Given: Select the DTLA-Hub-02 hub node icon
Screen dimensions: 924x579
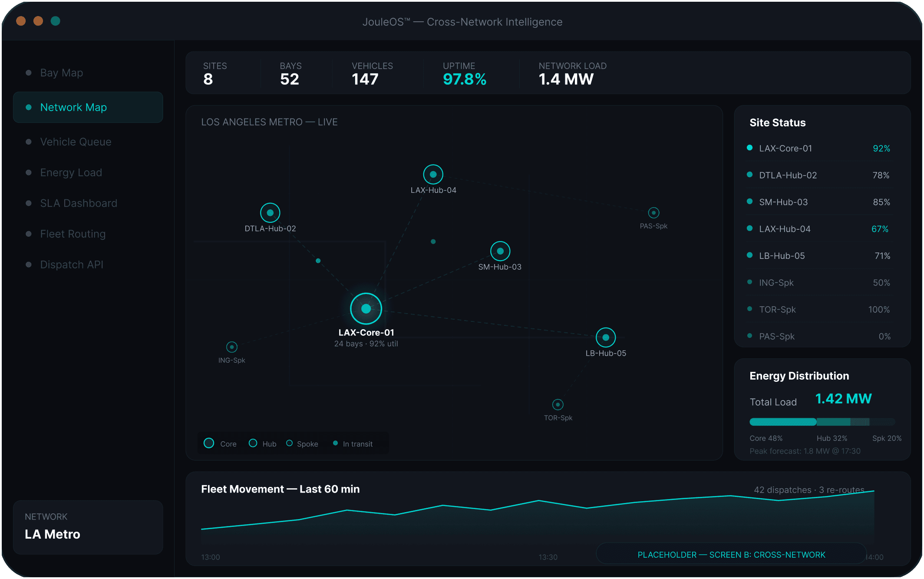Looking at the screenshot, I should coord(270,213).
